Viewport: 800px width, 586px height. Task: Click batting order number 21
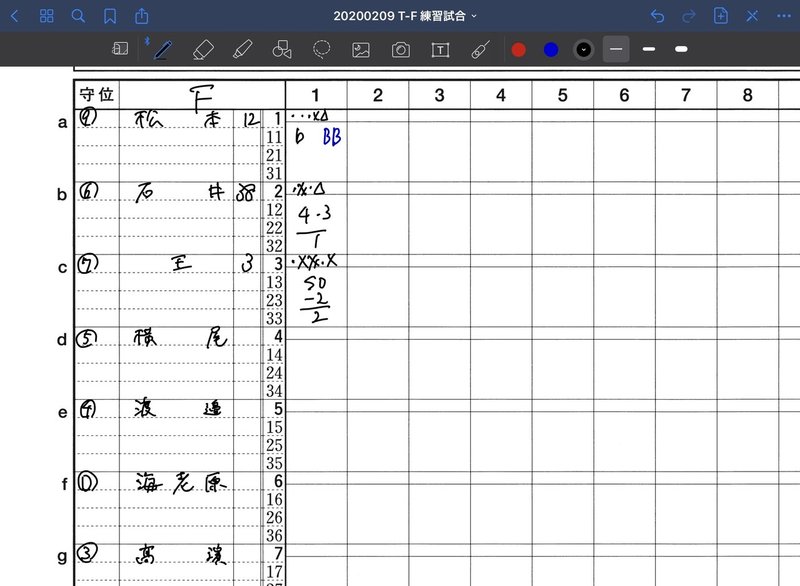tap(274, 155)
